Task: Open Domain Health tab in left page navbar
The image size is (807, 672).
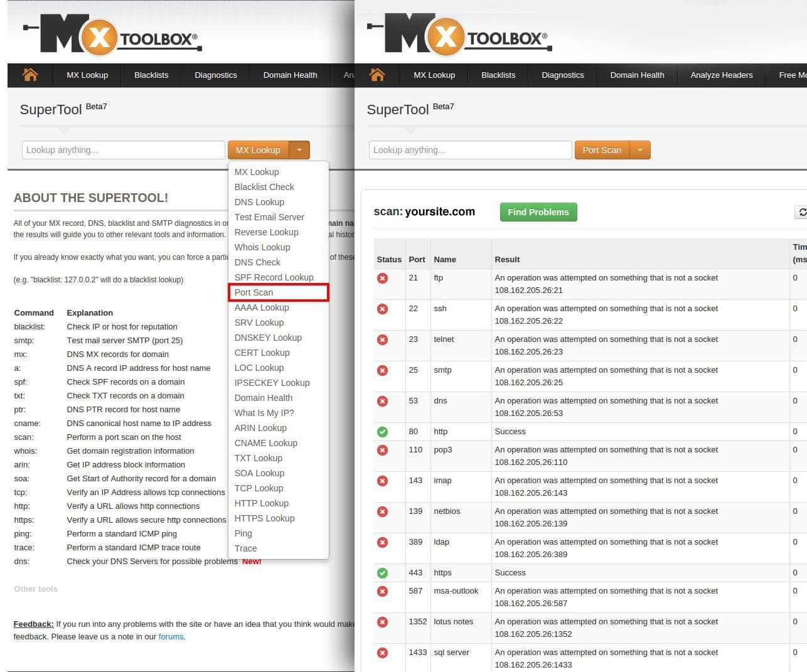Action: click(290, 75)
